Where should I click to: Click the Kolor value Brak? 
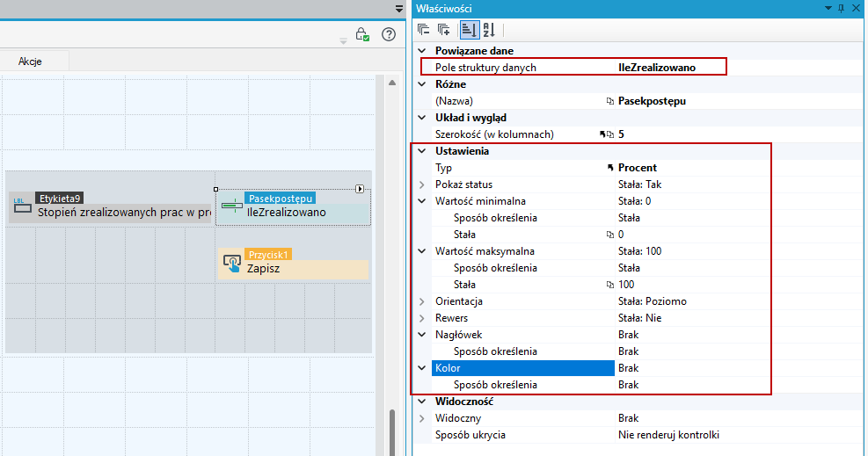tap(628, 368)
